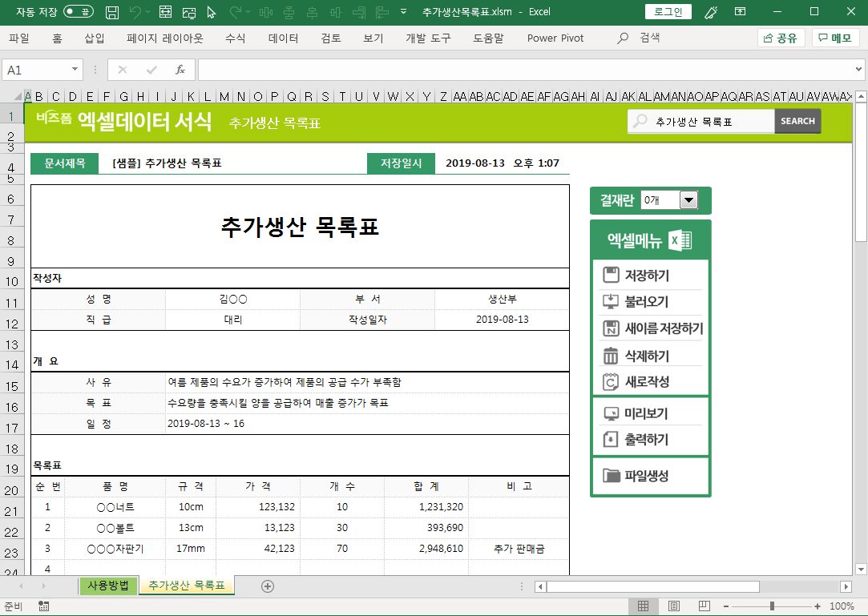Click the 새로작성 new document icon
Screen dimensions: 868x616
(611, 382)
